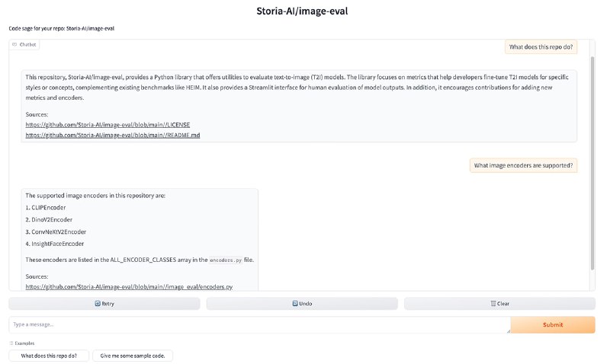The height and width of the screenshot is (364, 610).
Task: Click the 'What does this repo do?' chat message
Action: click(541, 47)
